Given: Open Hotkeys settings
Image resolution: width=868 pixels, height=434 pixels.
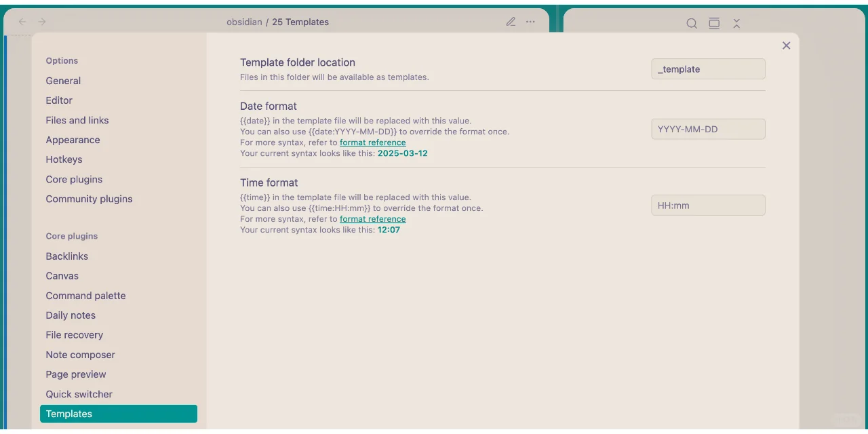Looking at the screenshot, I should [x=119, y=159].
